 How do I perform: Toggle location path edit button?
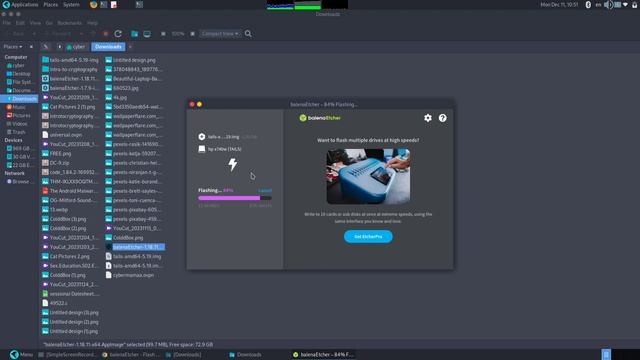tap(46, 47)
